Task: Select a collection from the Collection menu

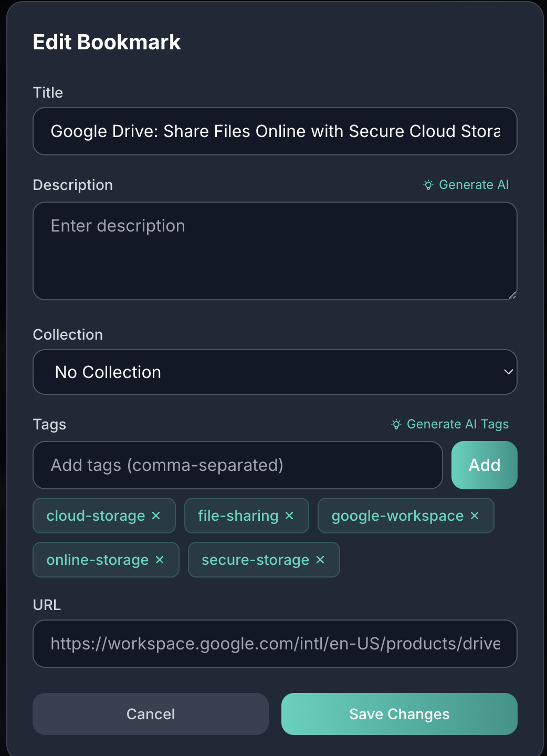Action: [275, 372]
